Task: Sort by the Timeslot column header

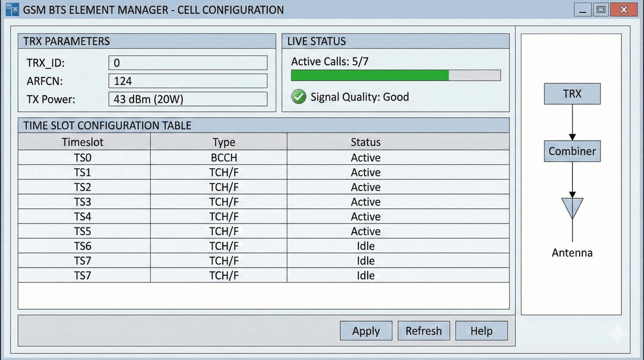Action: point(83,142)
